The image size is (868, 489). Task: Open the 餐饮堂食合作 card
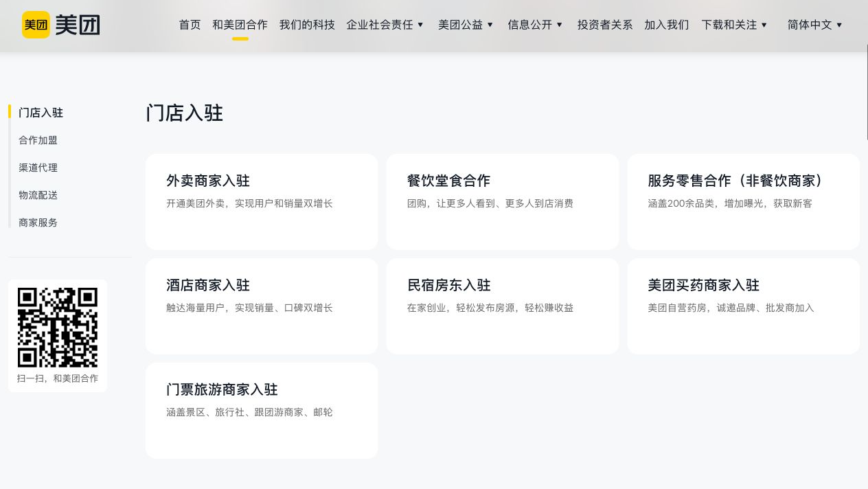click(x=502, y=202)
